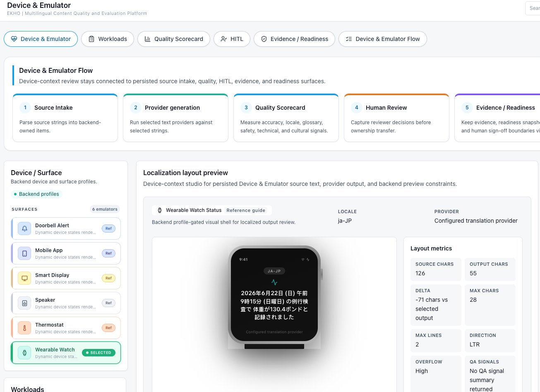
Task: Open the Device & Emulator tab
Action: point(41,39)
